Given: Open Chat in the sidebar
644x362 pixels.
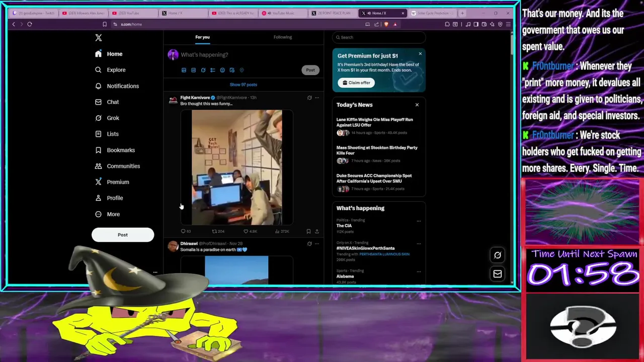Looking at the screenshot, I should (x=107, y=102).
